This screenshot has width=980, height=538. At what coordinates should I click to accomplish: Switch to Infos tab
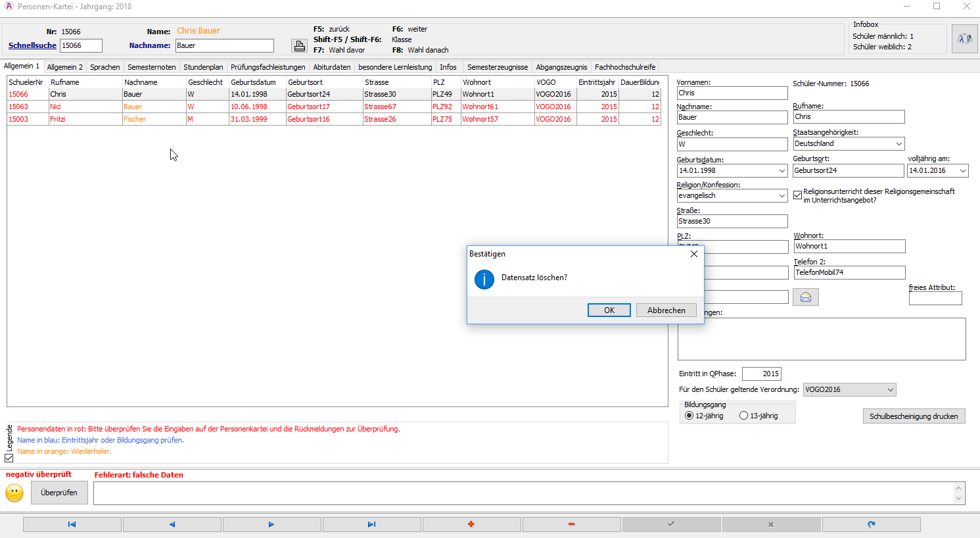tap(448, 67)
